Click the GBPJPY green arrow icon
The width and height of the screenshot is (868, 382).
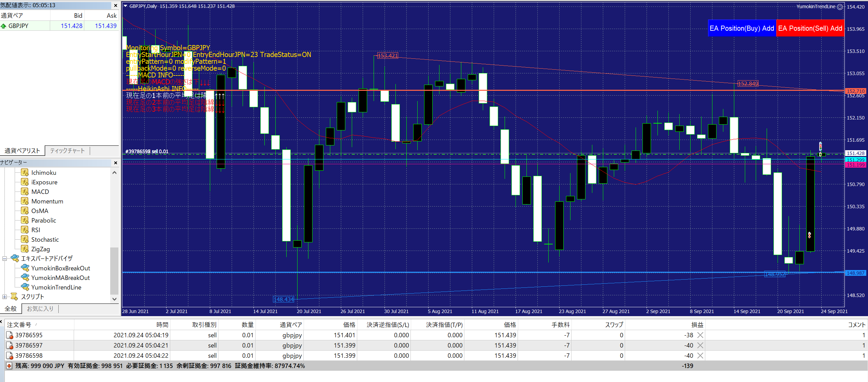pos(4,26)
